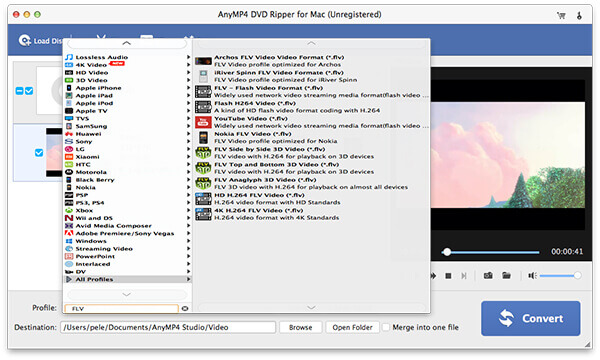Image resolution: width=600 pixels, height=360 pixels.
Task: Click the FLV Anaglyph 3D Video icon
Action: 203,183
